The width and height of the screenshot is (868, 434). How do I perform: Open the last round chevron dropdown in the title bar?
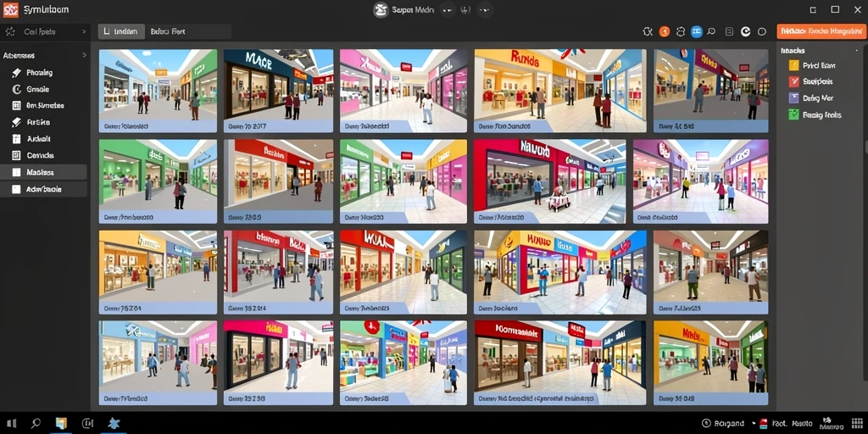click(486, 10)
